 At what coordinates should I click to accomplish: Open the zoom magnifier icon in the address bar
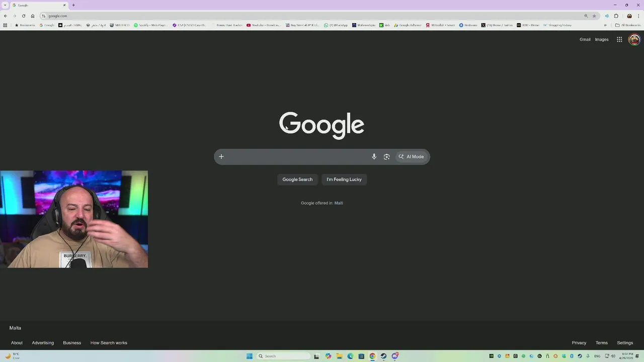[586, 16]
